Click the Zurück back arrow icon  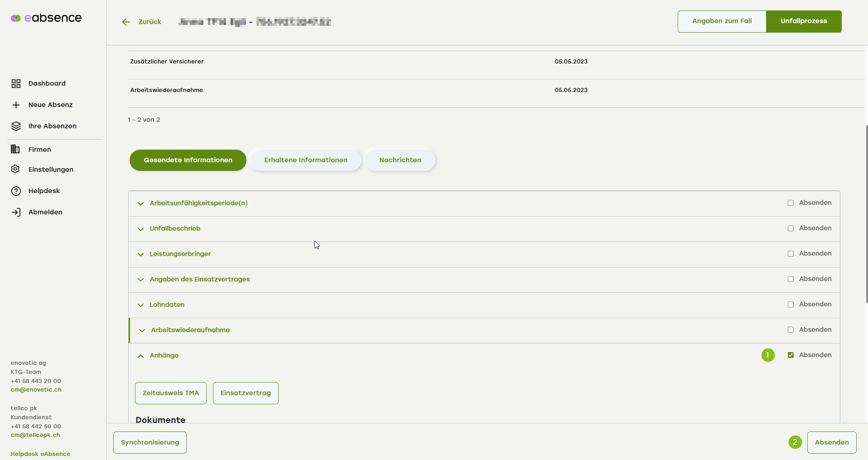[x=126, y=22]
